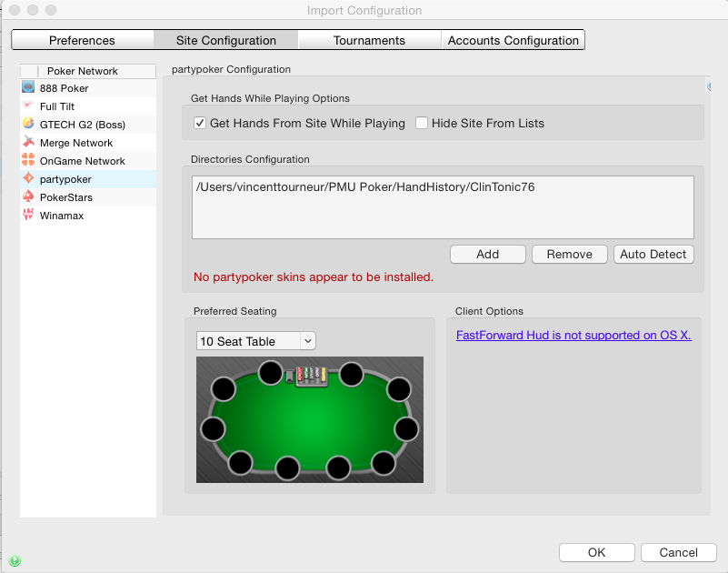728x573 pixels.
Task: Select OnGame Network row
Action: [x=88, y=161]
